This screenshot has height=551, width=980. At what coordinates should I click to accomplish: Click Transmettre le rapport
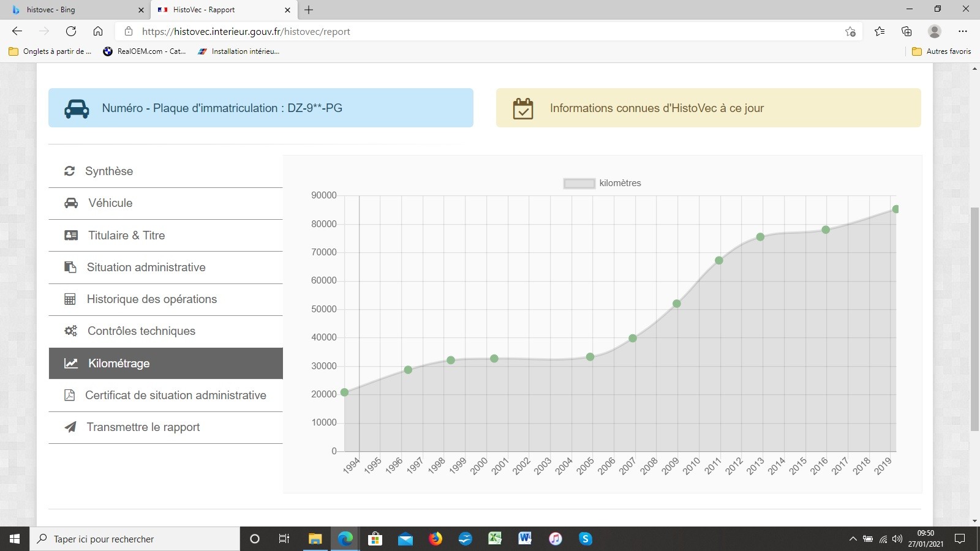[x=165, y=427]
